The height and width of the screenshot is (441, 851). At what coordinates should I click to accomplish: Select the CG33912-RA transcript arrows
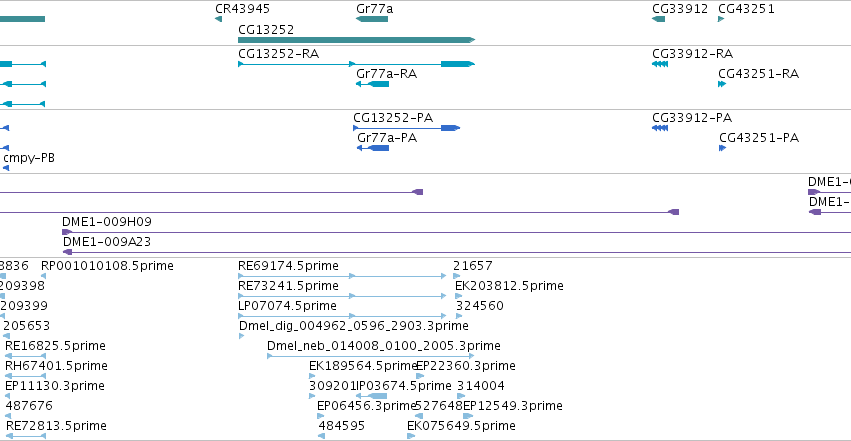[x=660, y=64]
